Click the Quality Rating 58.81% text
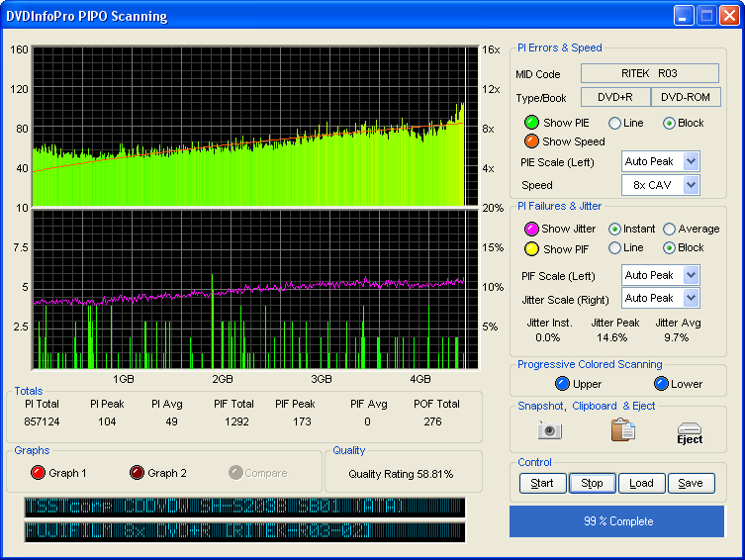Image resolution: width=745 pixels, height=560 pixels. tap(401, 474)
